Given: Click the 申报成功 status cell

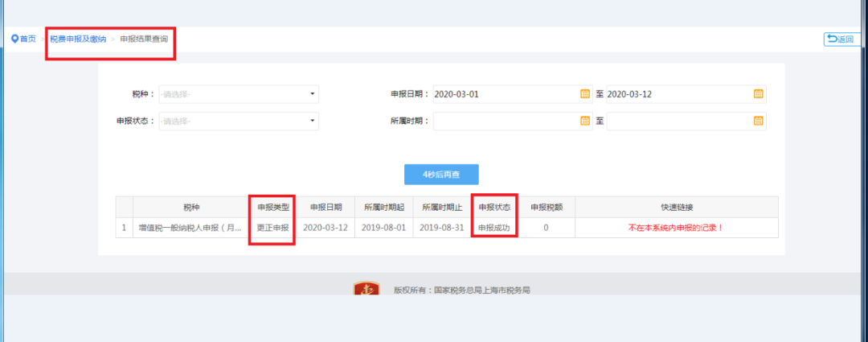Looking at the screenshot, I should (494, 228).
